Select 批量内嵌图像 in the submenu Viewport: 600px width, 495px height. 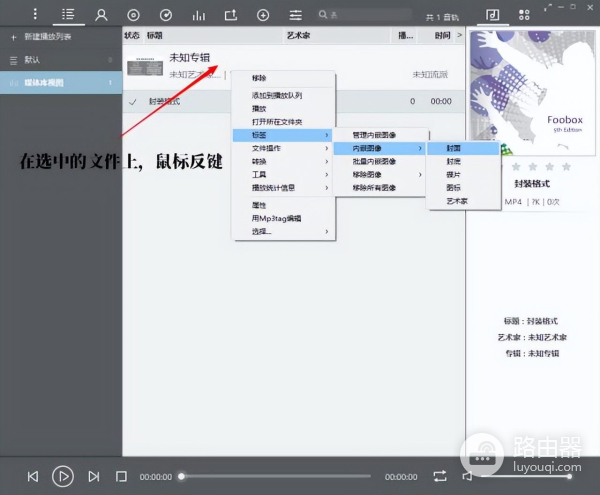(x=379, y=161)
